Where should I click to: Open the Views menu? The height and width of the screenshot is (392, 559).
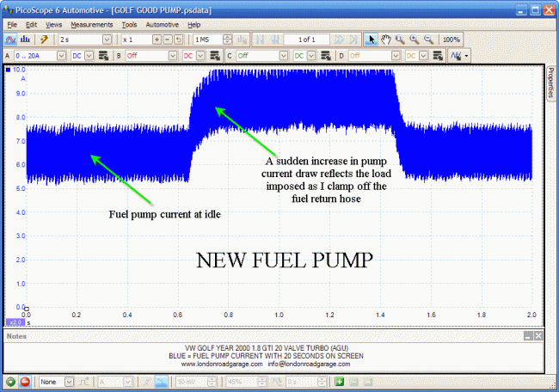pyautogui.click(x=53, y=24)
